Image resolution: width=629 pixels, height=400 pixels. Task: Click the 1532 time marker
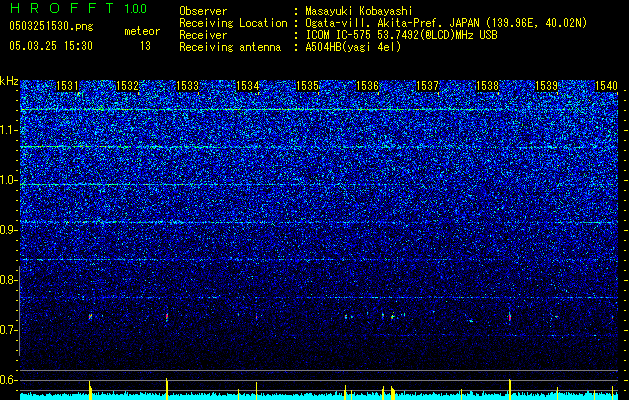(127, 86)
